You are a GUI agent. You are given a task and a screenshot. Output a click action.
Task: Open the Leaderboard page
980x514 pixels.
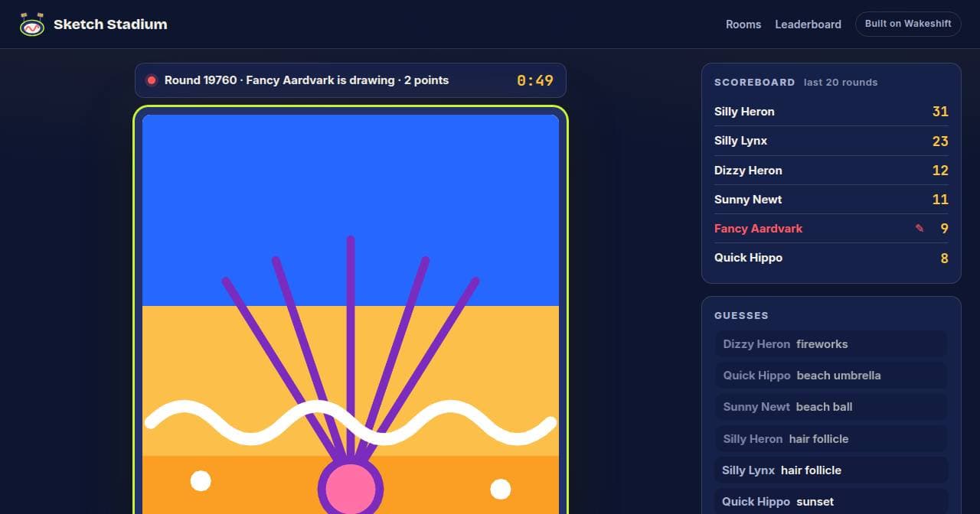coord(808,24)
